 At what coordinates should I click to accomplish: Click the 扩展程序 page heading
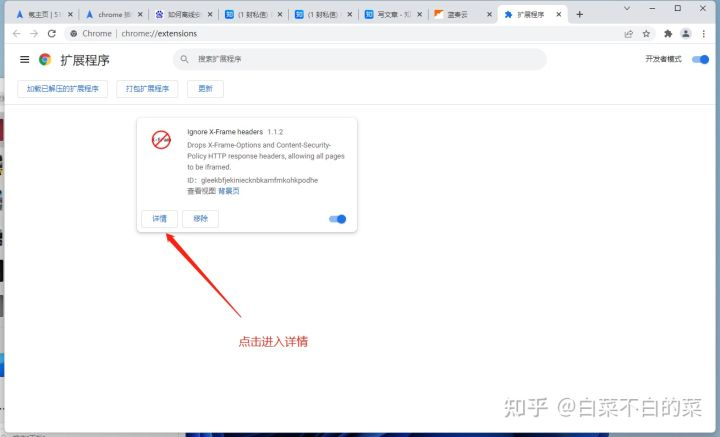pyautogui.click(x=85, y=60)
